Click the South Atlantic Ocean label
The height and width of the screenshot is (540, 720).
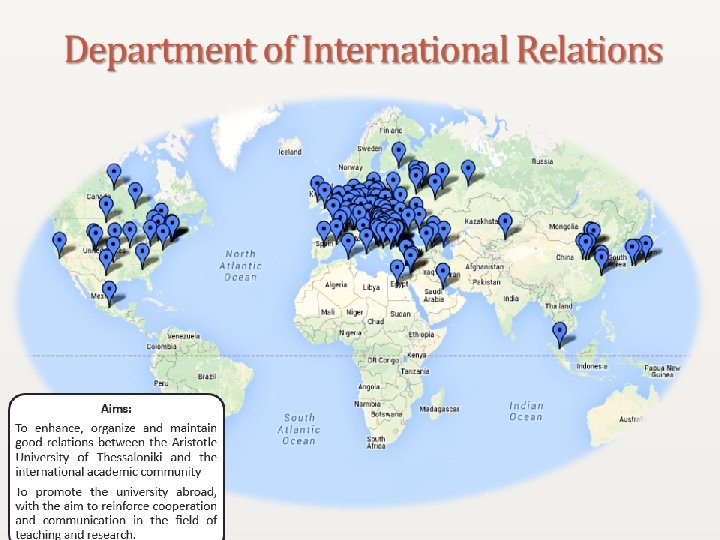coord(299,429)
